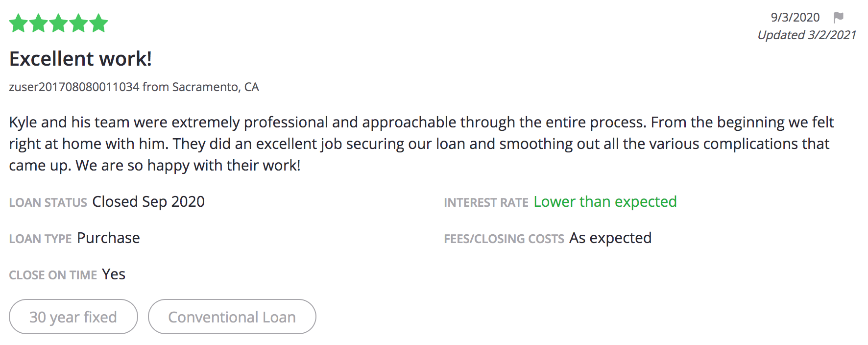Click the Closed Sep 2020 loan status
This screenshot has width=868, height=345.
point(148,201)
